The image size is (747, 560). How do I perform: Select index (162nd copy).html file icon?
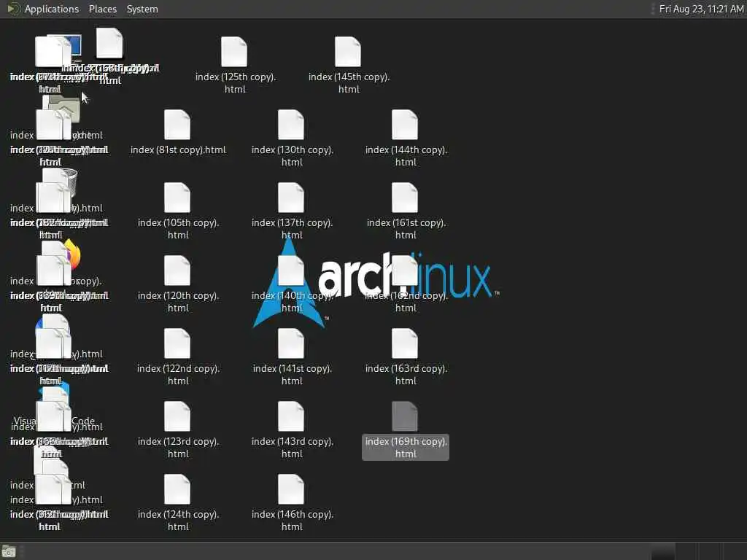(x=405, y=271)
